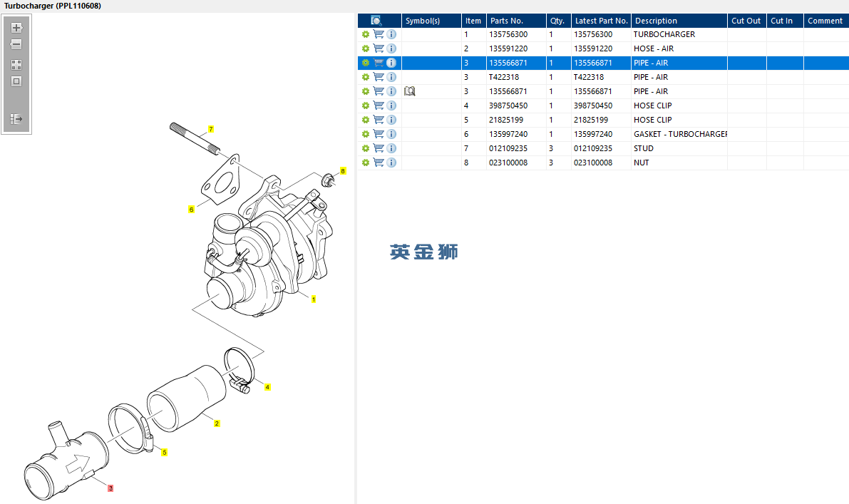Add TURBOCHARGER to cart via cart icon
The image size is (849, 504).
(379, 34)
